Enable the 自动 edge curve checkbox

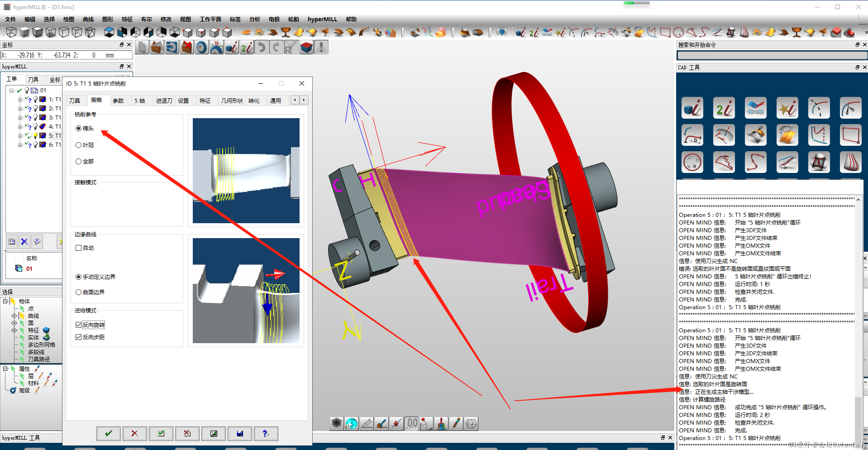point(79,248)
